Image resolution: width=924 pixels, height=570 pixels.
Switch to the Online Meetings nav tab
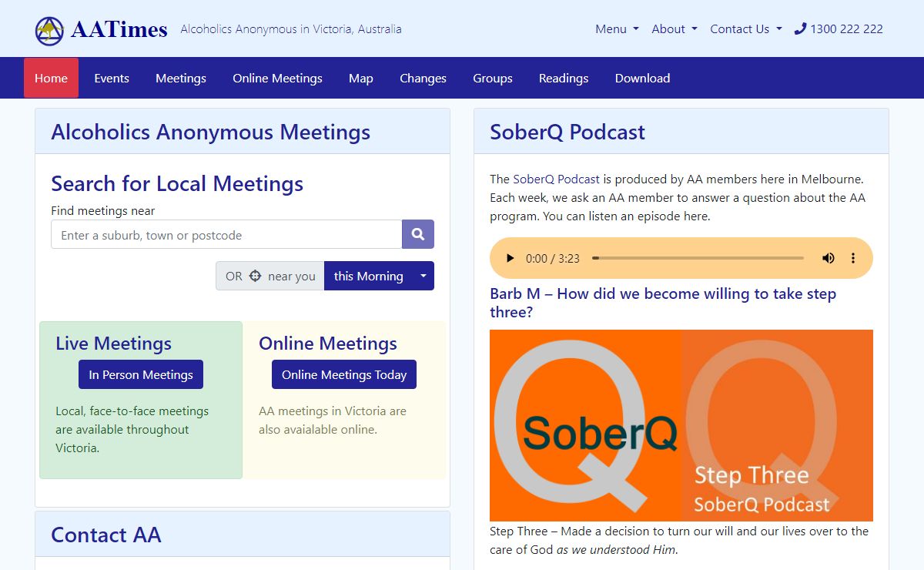(x=277, y=78)
